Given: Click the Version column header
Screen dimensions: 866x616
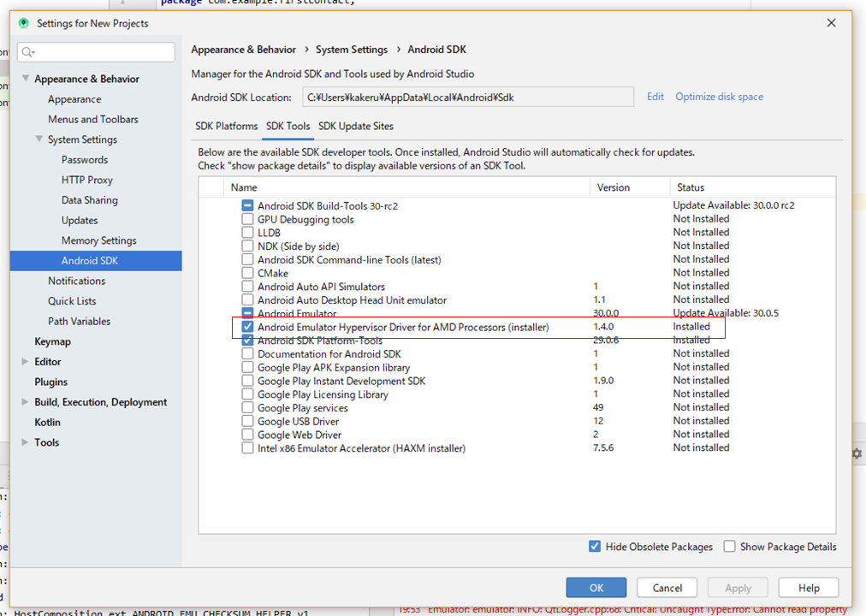Looking at the screenshot, I should point(630,187).
